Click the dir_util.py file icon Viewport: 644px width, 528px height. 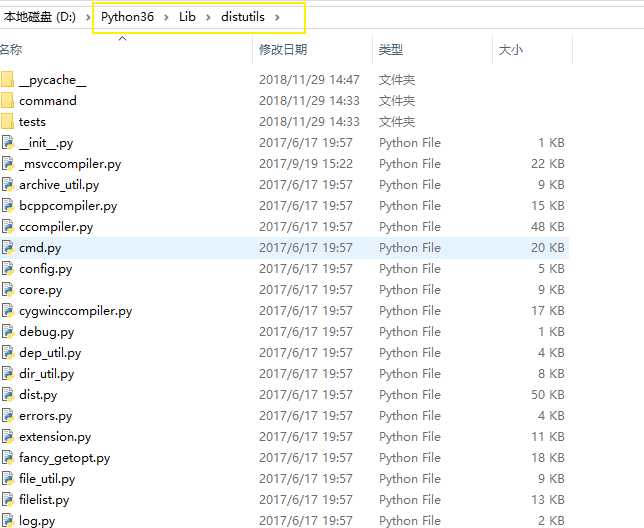(7, 373)
